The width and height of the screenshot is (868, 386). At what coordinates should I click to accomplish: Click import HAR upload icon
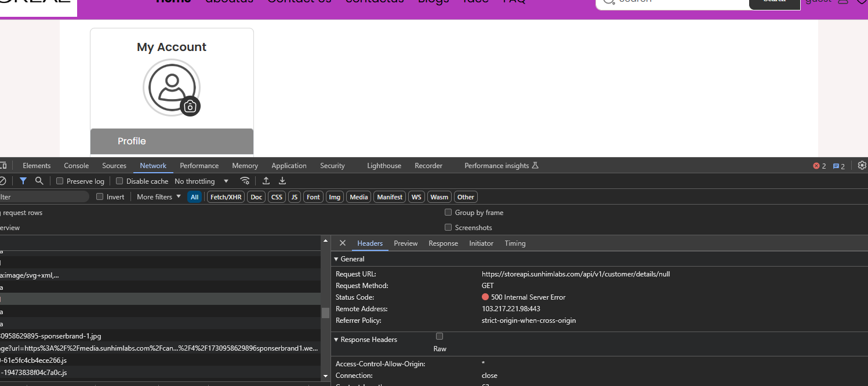(266, 181)
